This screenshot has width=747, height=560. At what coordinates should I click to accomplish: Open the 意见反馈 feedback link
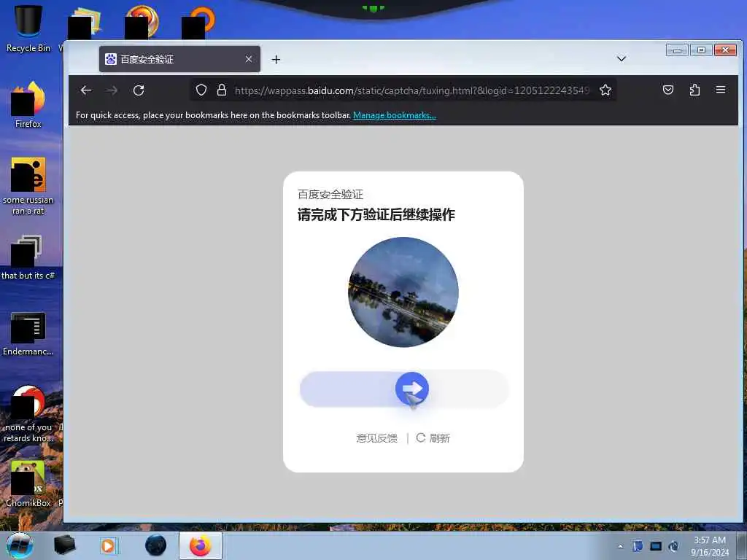tap(377, 438)
